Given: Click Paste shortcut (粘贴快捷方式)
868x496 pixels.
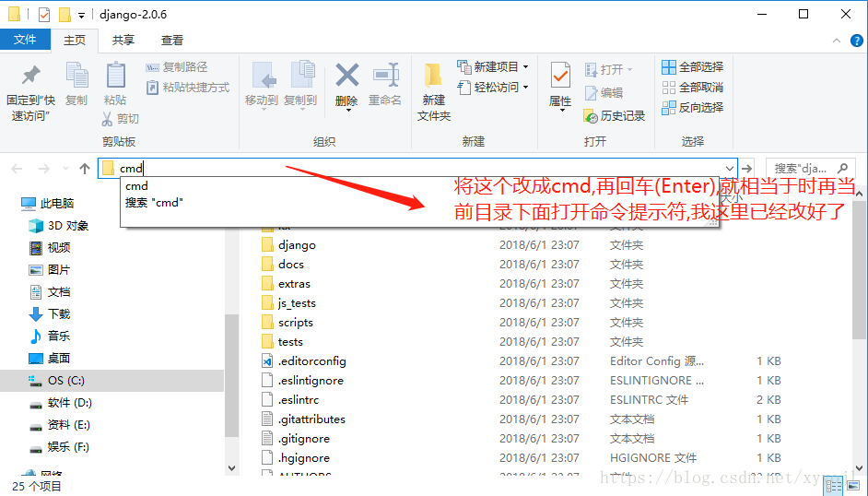Looking at the screenshot, I should [x=188, y=88].
